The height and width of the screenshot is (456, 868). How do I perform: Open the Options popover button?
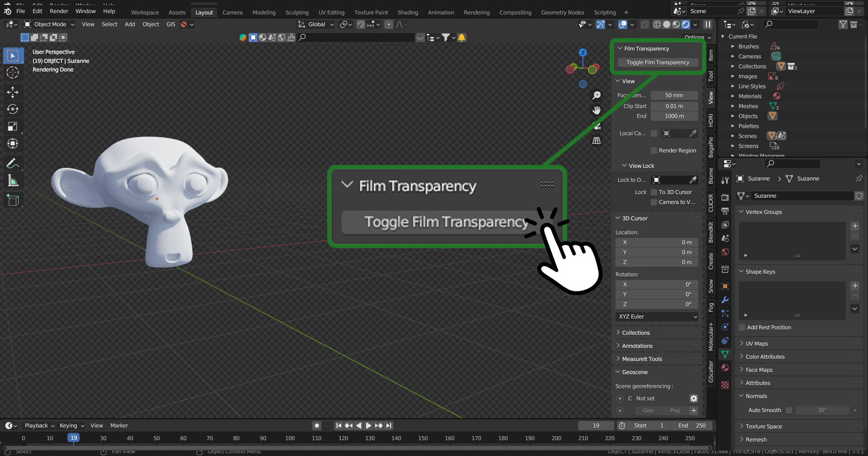[697, 37]
